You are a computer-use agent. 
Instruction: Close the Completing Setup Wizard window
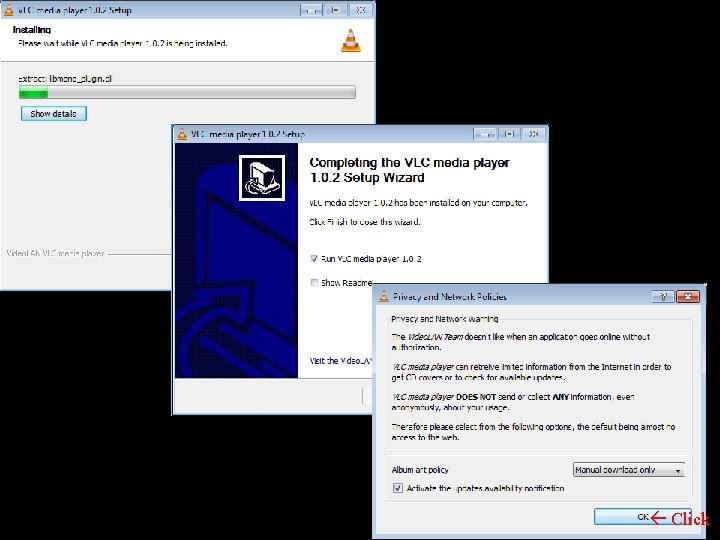pyautogui.click(x=533, y=134)
